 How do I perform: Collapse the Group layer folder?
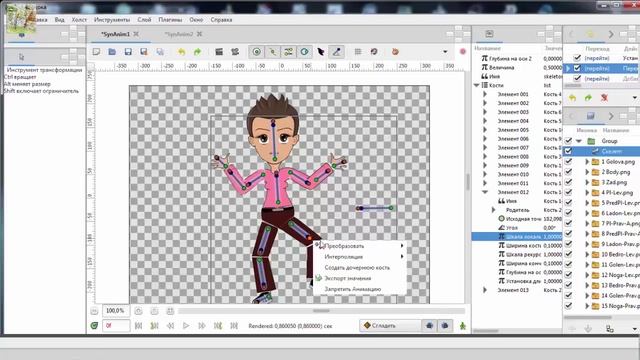[x=579, y=141]
